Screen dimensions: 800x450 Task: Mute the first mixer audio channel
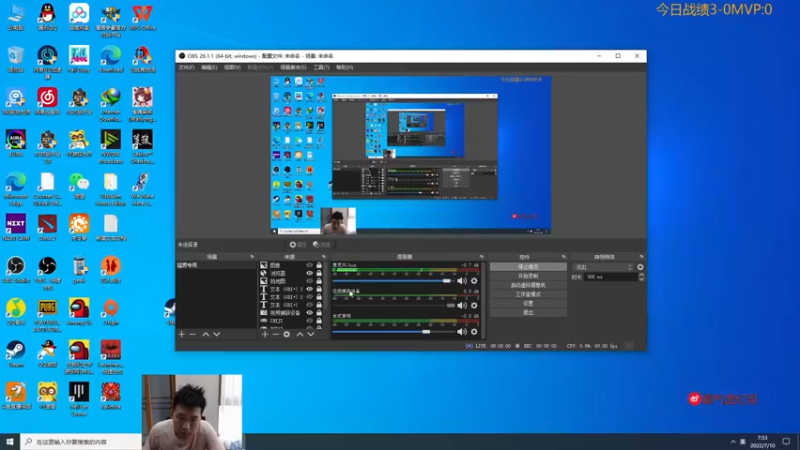462,281
